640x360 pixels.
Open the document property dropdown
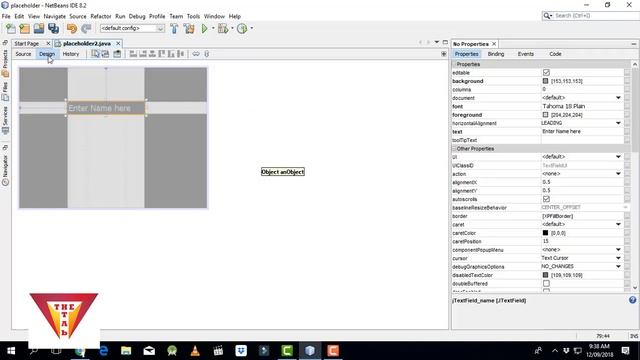(618, 98)
